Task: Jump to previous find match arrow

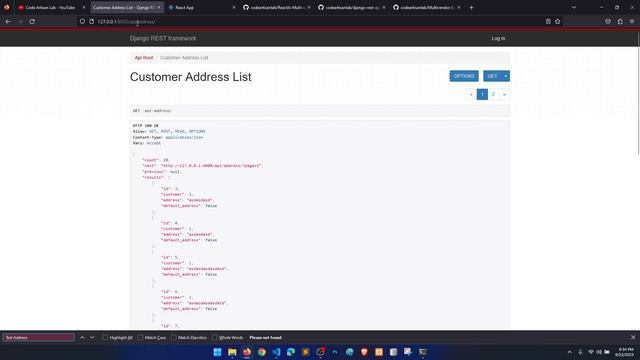Action: [82, 338]
